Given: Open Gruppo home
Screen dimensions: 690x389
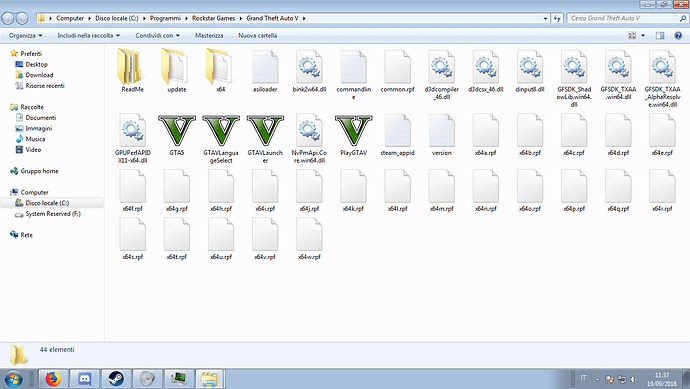Looking at the screenshot, I should coord(34,171).
